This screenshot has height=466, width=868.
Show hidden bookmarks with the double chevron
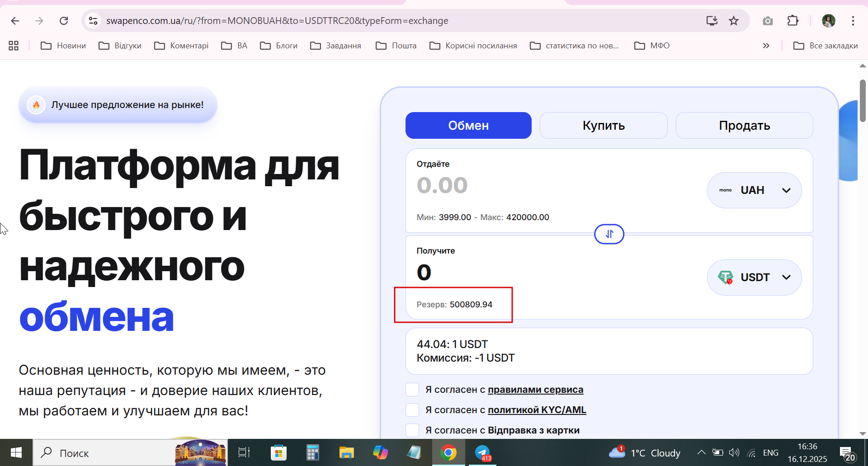(x=766, y=46)
